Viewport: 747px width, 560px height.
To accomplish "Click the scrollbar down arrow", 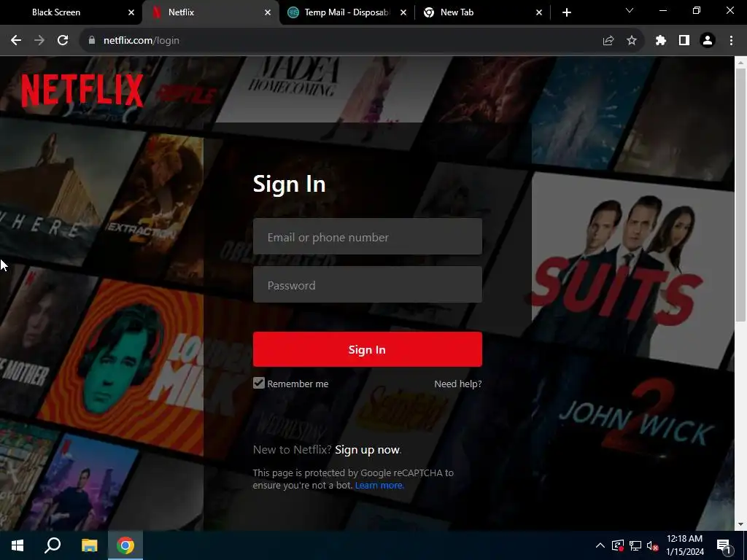I will pyautogui.click(x=740, y=524).
